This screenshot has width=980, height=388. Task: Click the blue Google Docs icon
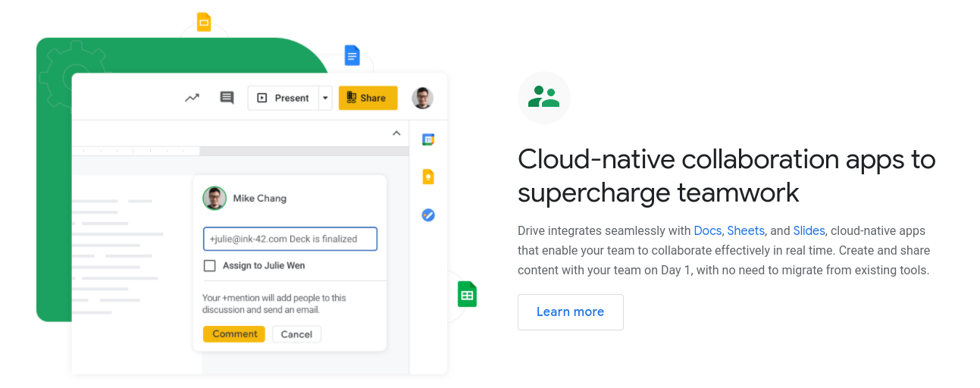coord(352,55)
